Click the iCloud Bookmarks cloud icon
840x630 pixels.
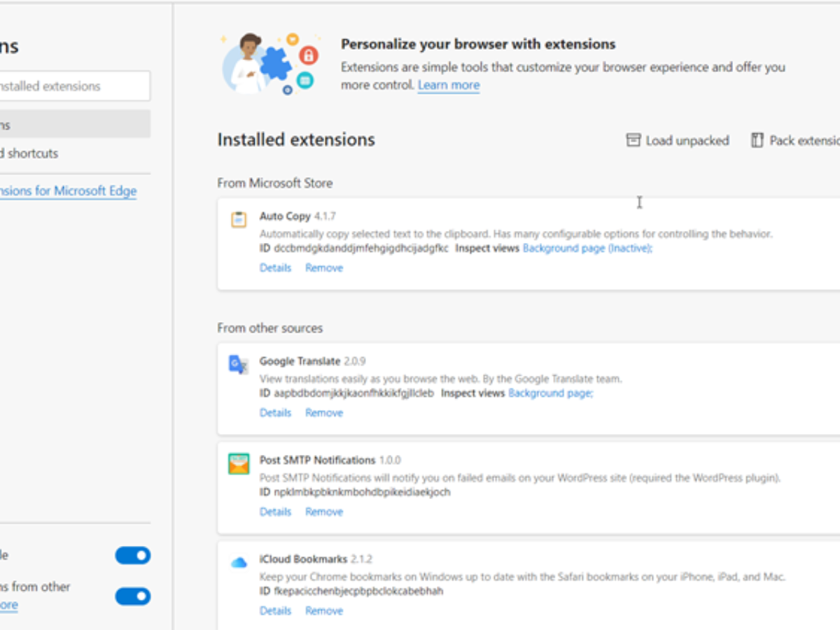tap(239, 563)
